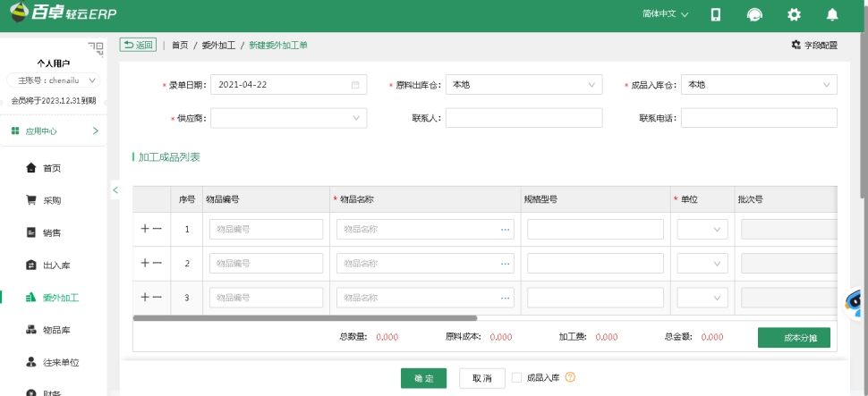Click the calendar icon in 录单日期 field
The height and width of the screenshot is (396, 868).
[x=355, y=85]
